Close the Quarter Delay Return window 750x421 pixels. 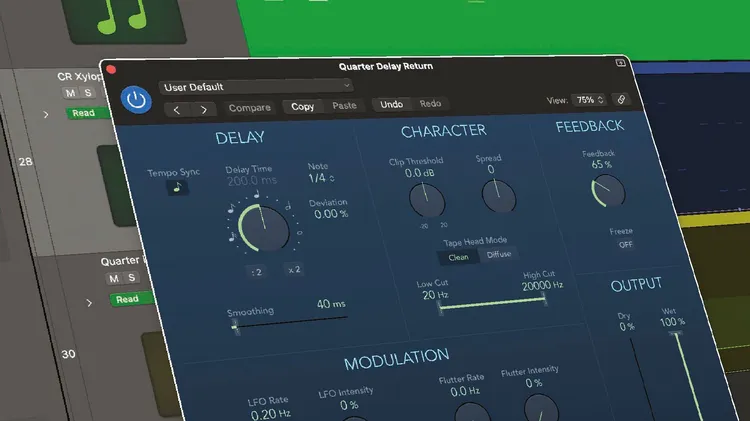111,69
